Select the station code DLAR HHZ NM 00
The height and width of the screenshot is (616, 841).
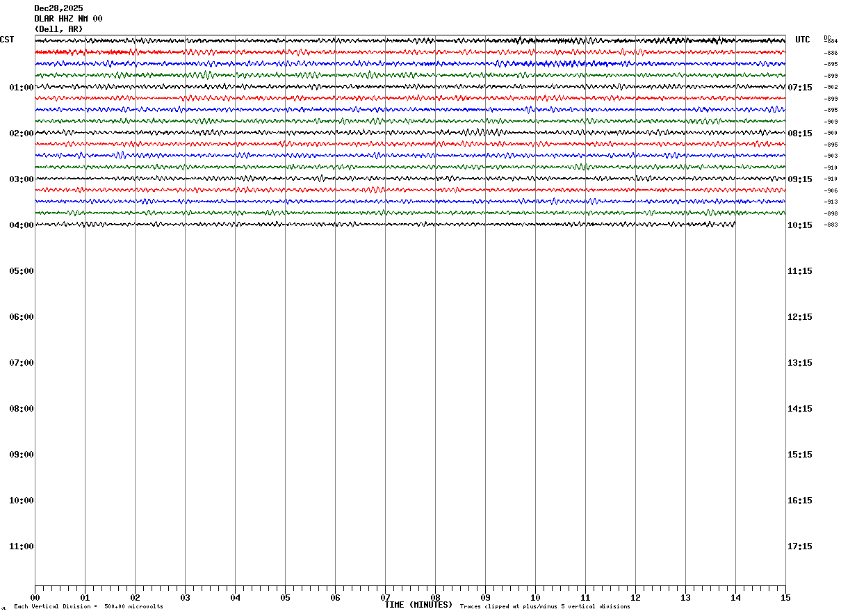[68, 19]
